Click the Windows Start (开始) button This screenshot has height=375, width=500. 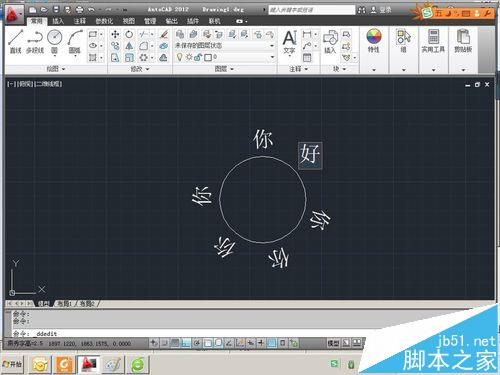12,364
